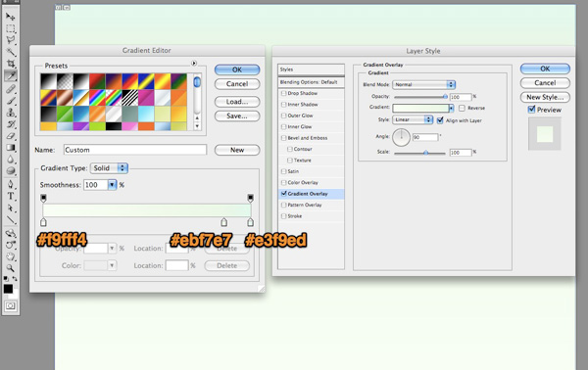Image resolution: width=588 pixels, height=370 pixels.
Task: Click the Opacity slider in Gradient Overlay
Action: (420, 97)
